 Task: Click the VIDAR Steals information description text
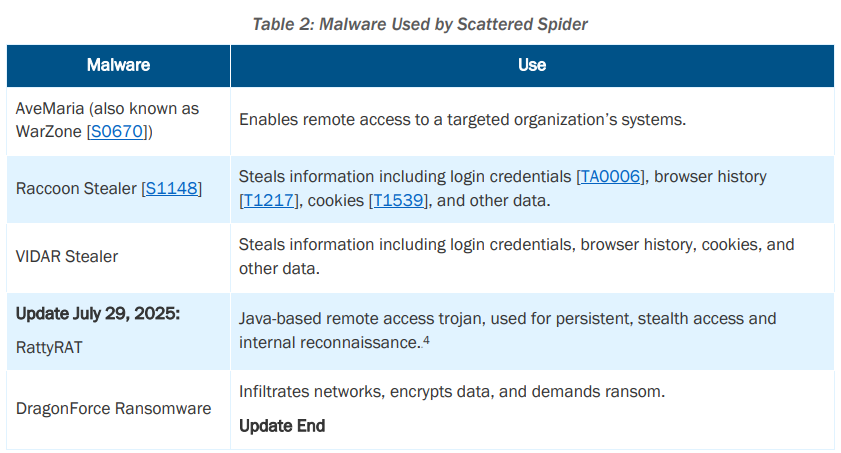pos(517,256)
